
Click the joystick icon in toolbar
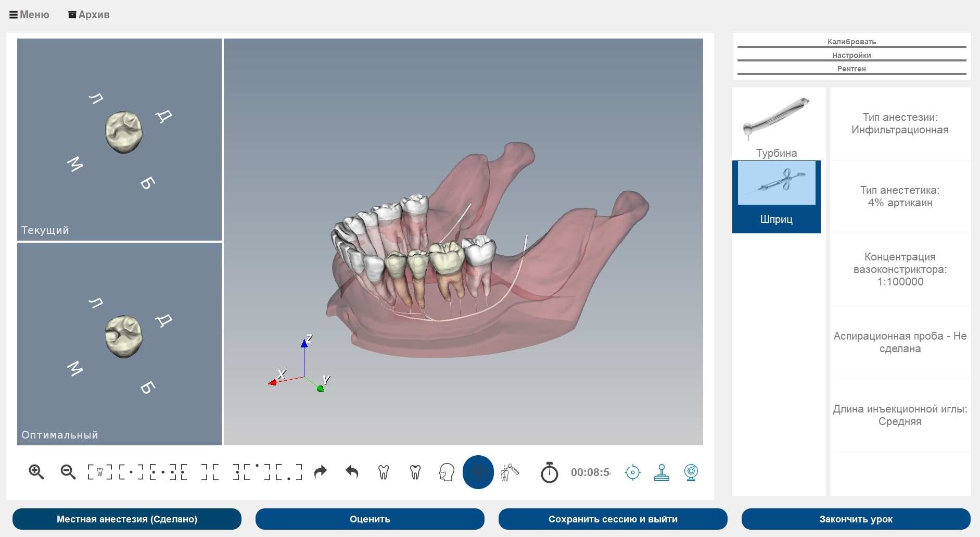click(661, 472)
